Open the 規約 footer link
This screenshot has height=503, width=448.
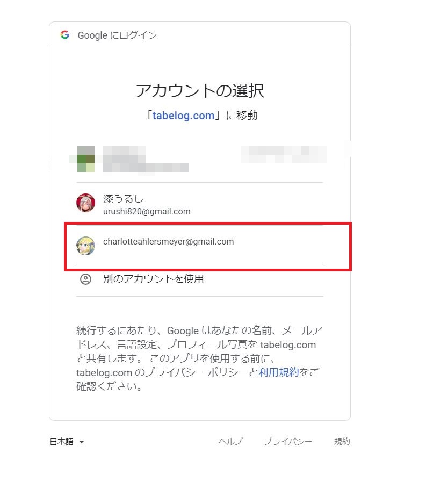click(342, 441)
